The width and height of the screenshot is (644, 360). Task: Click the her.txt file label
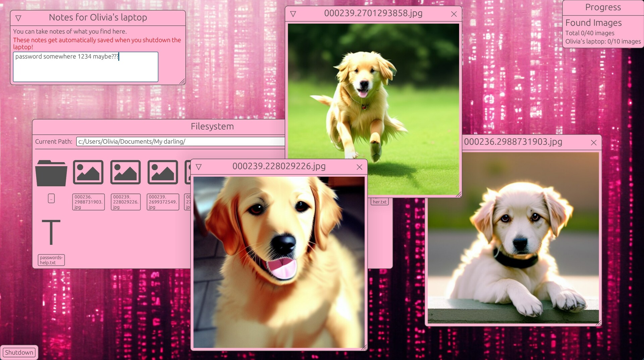coord(379,202)
